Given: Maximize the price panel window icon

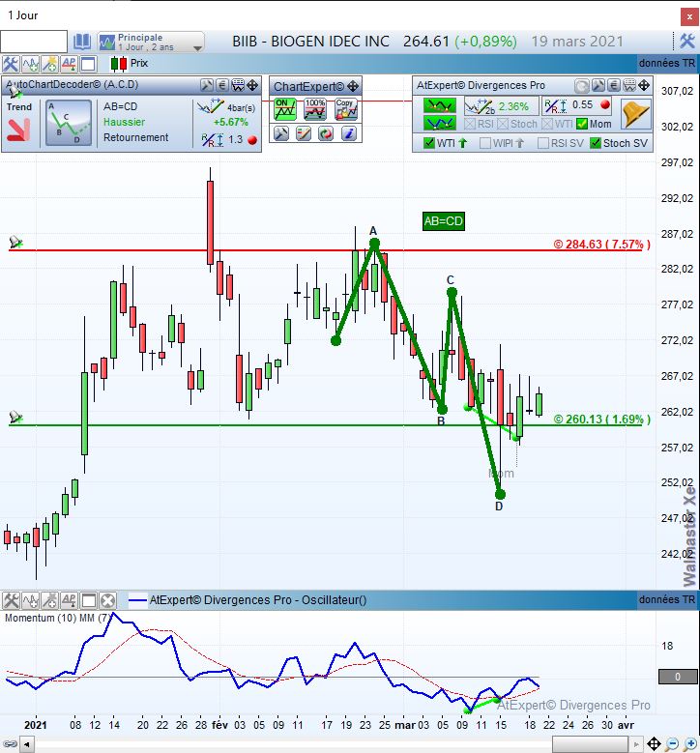Looking at the screenshot, I should tap(88, 64).
